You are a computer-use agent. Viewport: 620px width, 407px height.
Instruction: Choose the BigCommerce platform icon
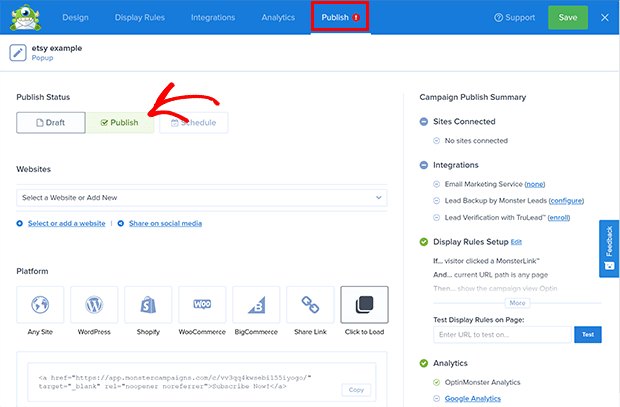coord(256,305)
